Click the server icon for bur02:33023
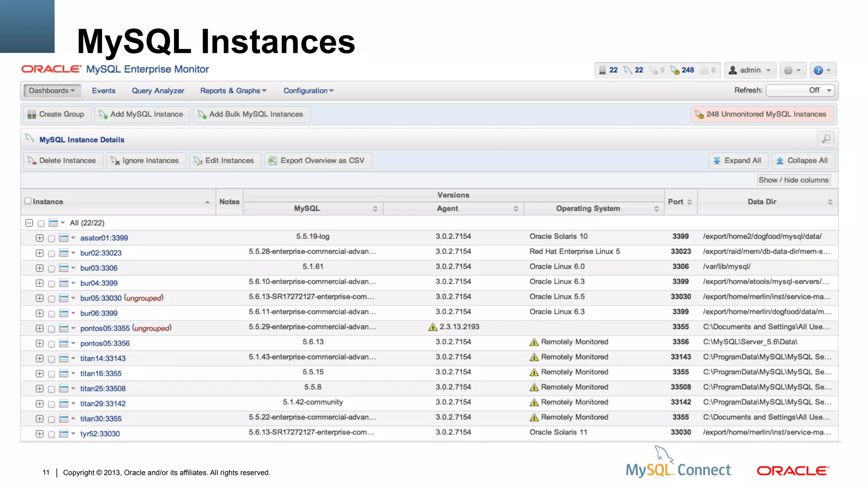Viewport: 868px width, 488px height. coord(64,253)
